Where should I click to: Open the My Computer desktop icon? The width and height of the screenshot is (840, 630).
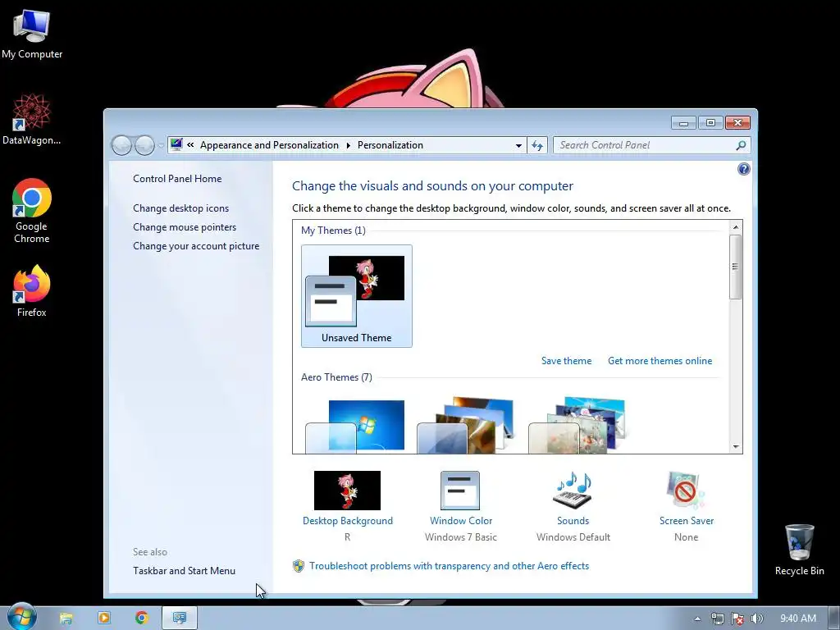(x=32, y=34)
